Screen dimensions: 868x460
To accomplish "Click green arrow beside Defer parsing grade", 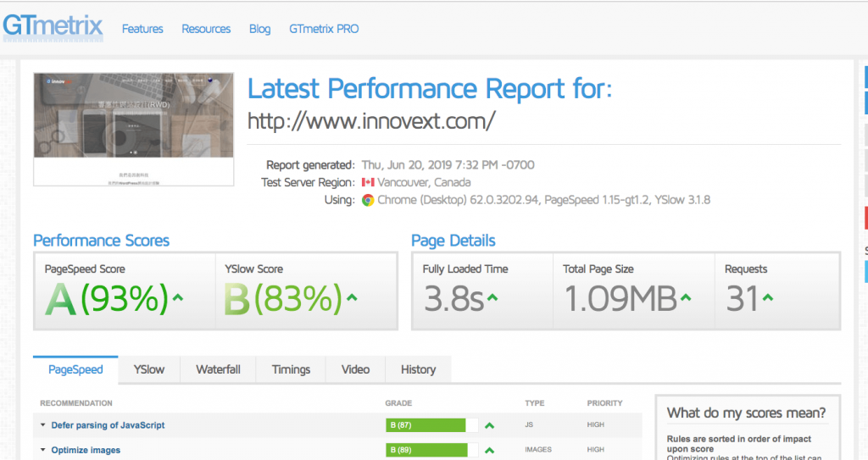I will pyautogui.click(x=489, y=425).
